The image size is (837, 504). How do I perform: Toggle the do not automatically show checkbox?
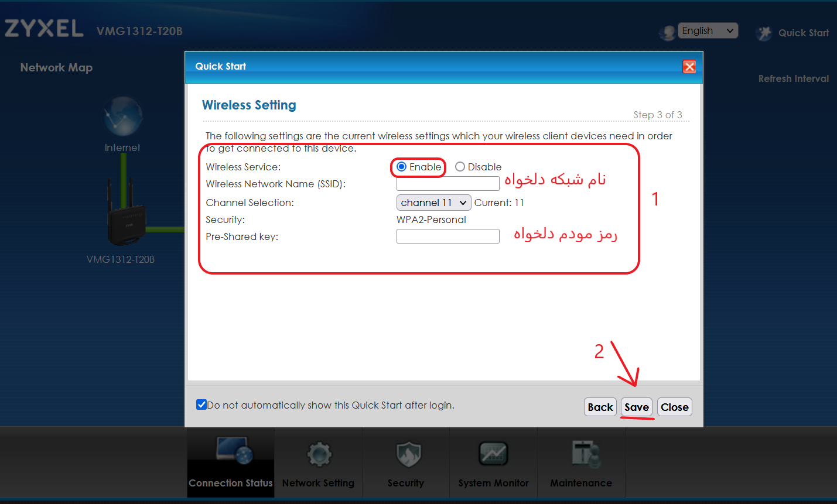[x=201, y=404]
